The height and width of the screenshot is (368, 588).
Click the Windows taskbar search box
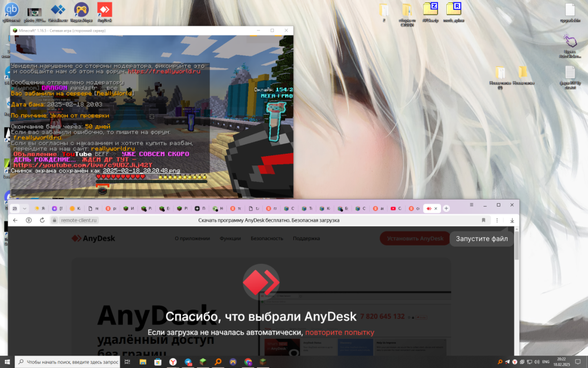(68, 362)
